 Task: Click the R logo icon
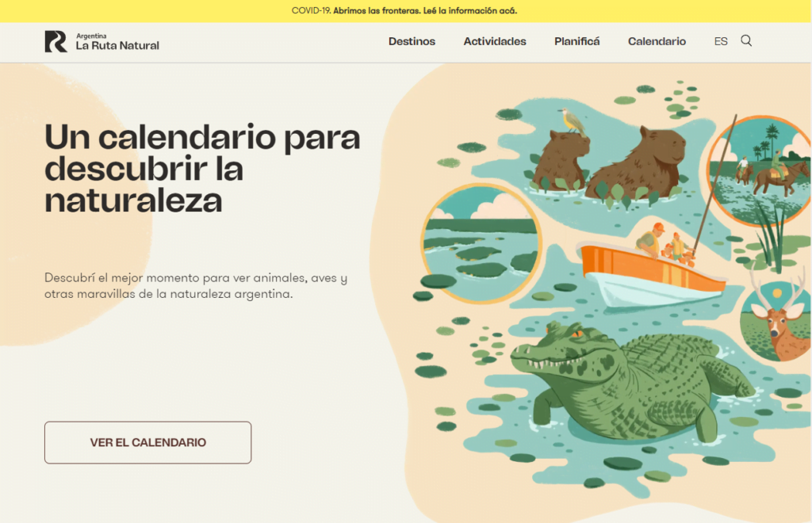point(56,41)
